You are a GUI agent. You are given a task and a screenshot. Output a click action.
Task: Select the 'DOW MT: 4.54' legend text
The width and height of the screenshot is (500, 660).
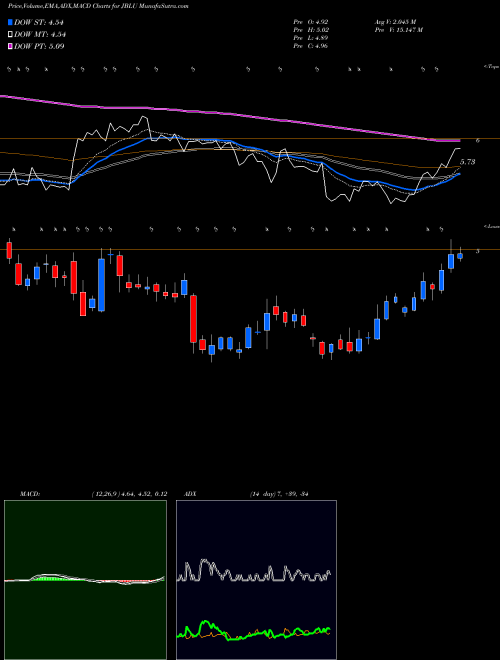point(40,34)
